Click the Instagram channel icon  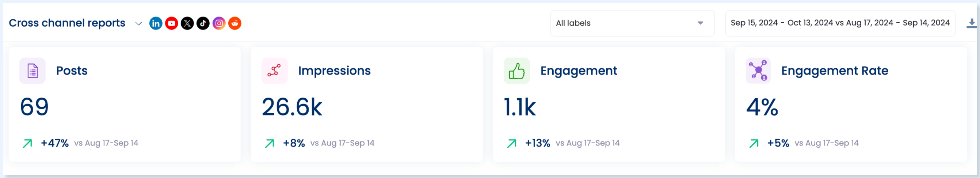coord(219,23)
